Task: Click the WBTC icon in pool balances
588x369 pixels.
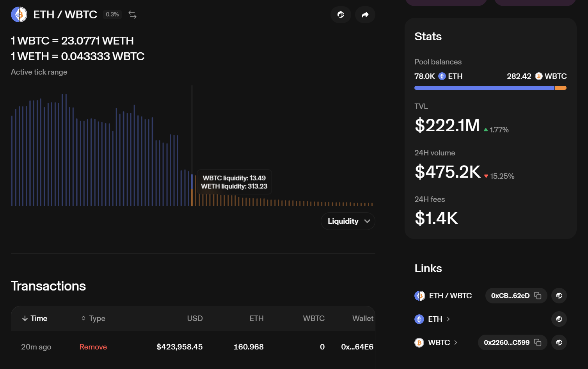Action: click(x=539, y=76)
